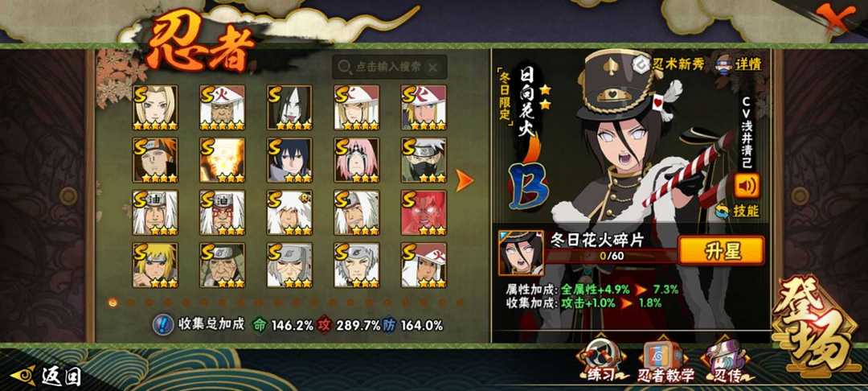
Task: Play the CV voice speaker icon
Action: (747, 186)
